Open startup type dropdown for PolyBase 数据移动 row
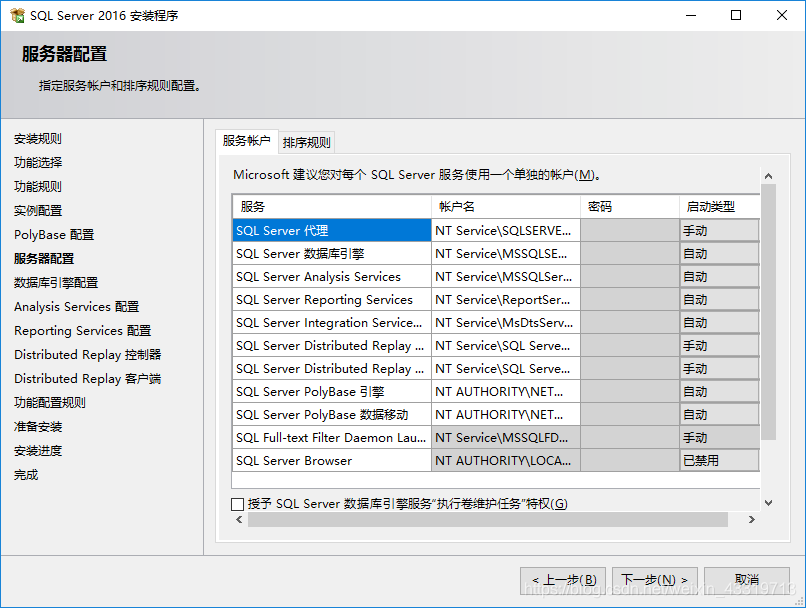The height and width of the screenshot is (608, 806). click(x=720, y=415)
